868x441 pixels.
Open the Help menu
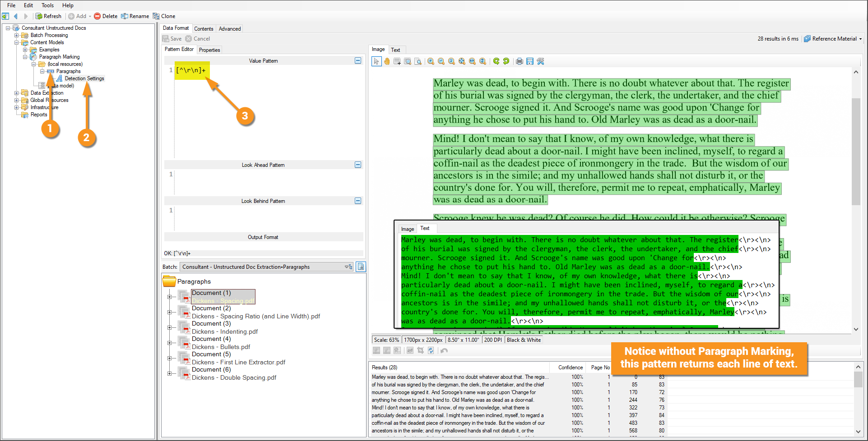(68, 5)
